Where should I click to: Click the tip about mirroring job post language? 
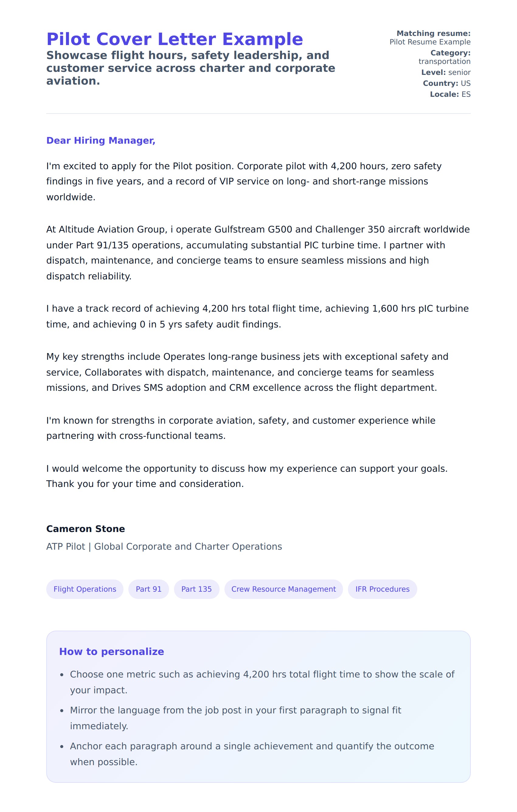click(x=236, y=718)
